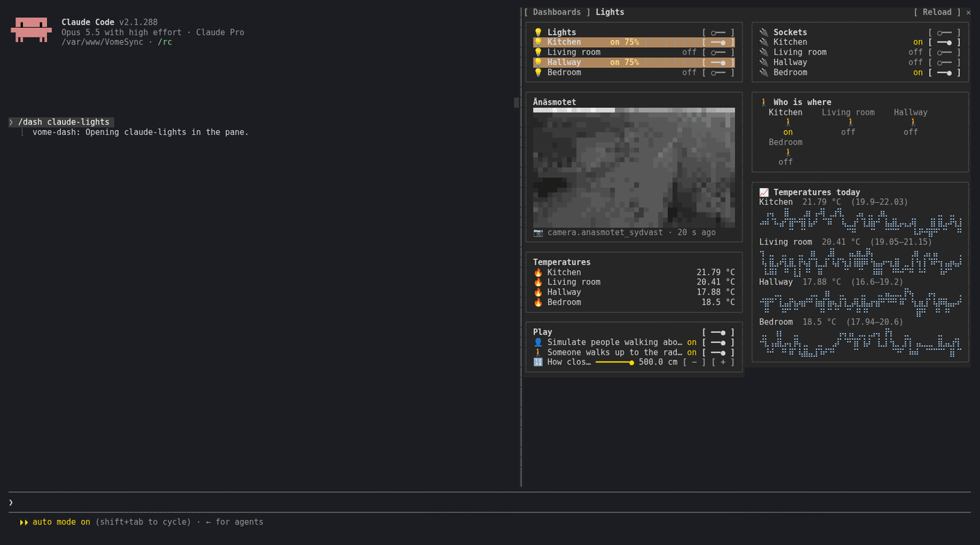Click the camera icon below the Ånäsmotet image
The width and height of the screenshot is (980, 545).
(538, 232)
